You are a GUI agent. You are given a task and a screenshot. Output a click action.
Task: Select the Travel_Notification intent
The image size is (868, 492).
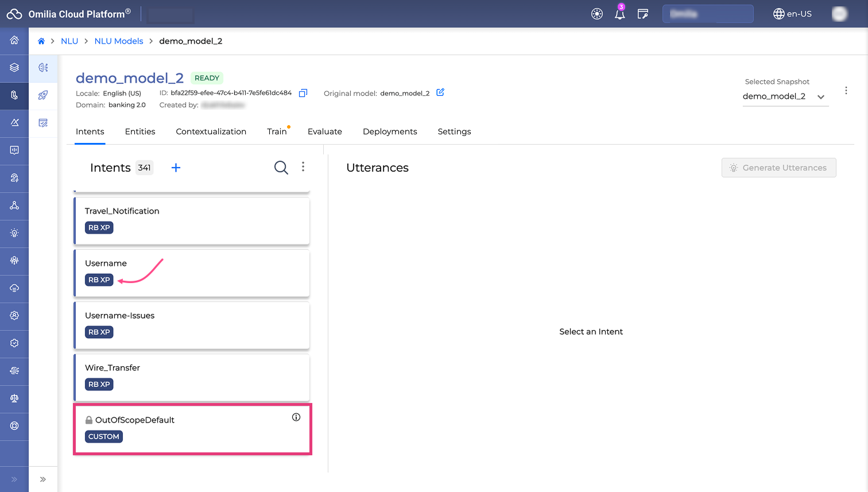192,221
